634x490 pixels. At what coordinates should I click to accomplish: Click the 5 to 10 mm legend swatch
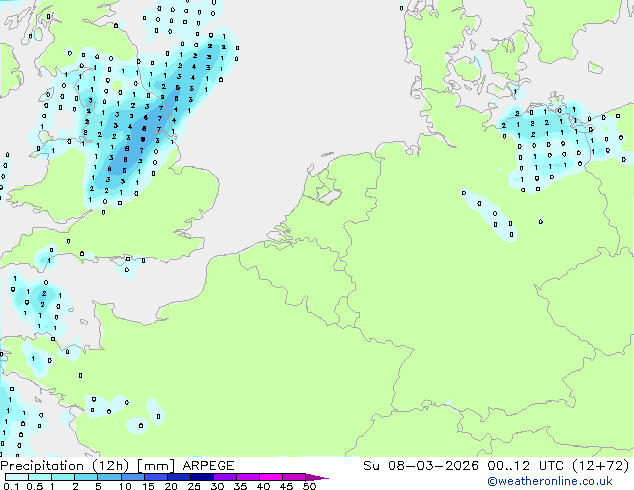pyautogui.click(x=109, y=477)
